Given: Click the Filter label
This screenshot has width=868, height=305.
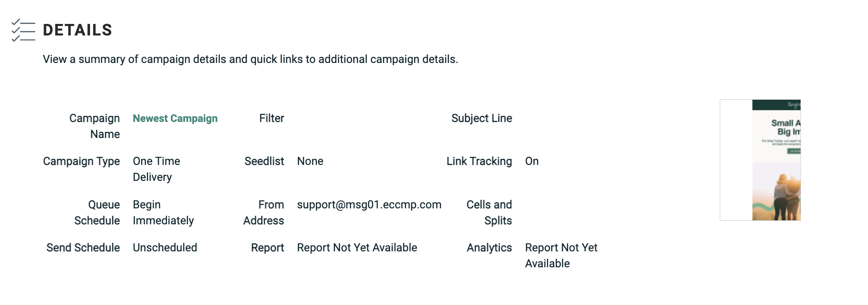Looking at the screenshot, I should (272, 118).
